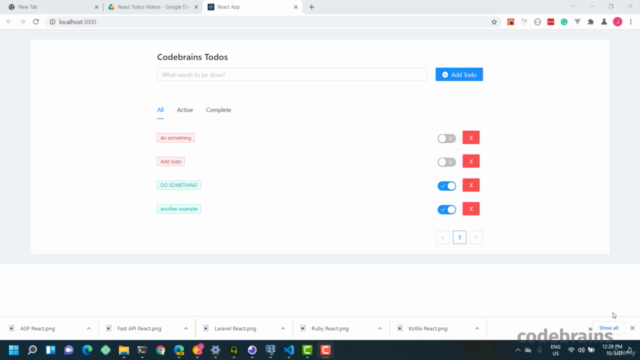
Task: Open the Chrome profile avatar
Action: point(618,22)
